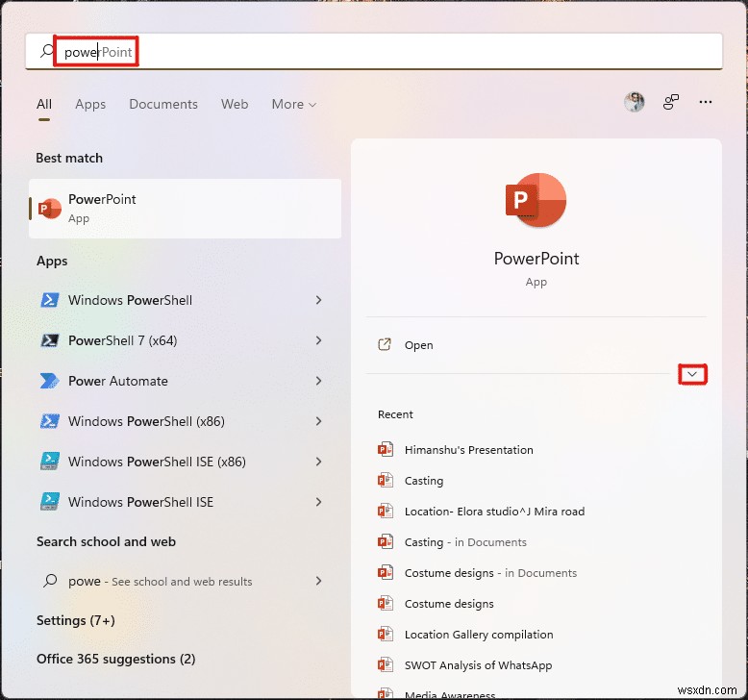This screenshot has width=748, height=700.
Task: Click file icon of Location Gallery compilation
Action: coord(386,635)
